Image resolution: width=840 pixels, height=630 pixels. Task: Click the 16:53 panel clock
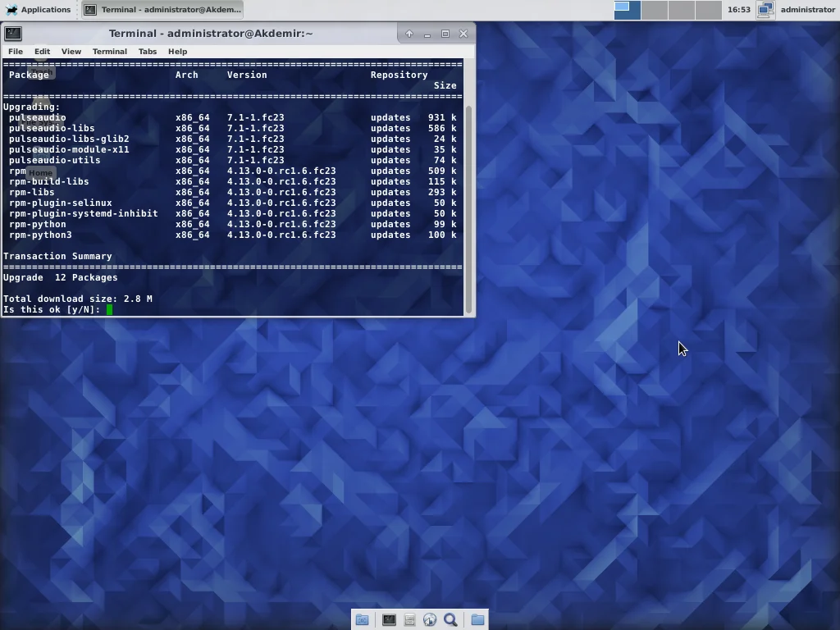[x=739, y=10]
